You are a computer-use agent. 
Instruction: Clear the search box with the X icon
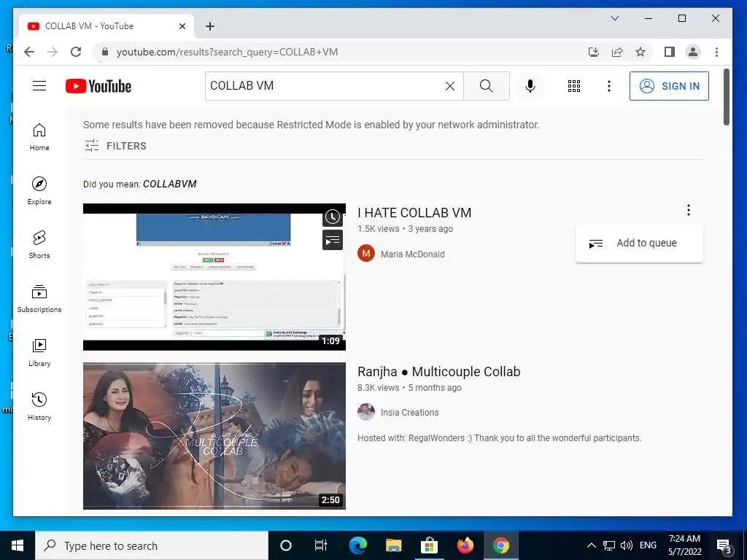(x=449, y=86)
